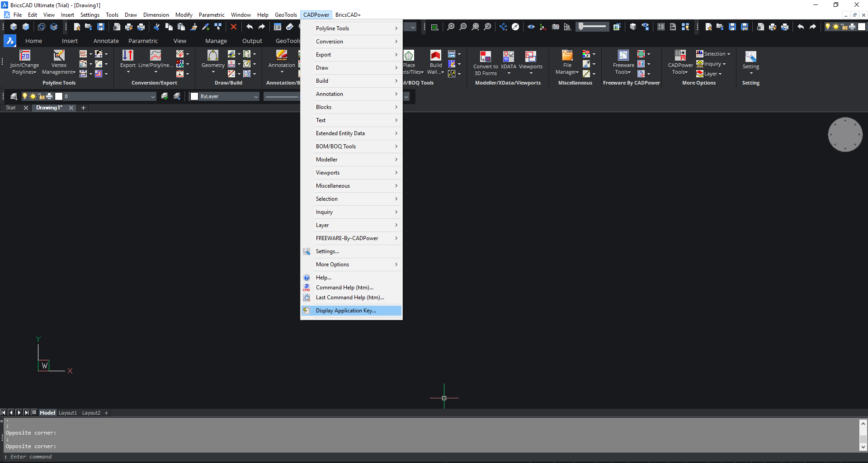Click the File Manager ribbon icon
This screenshot has height=463, width=868.
tap(567, 56)
